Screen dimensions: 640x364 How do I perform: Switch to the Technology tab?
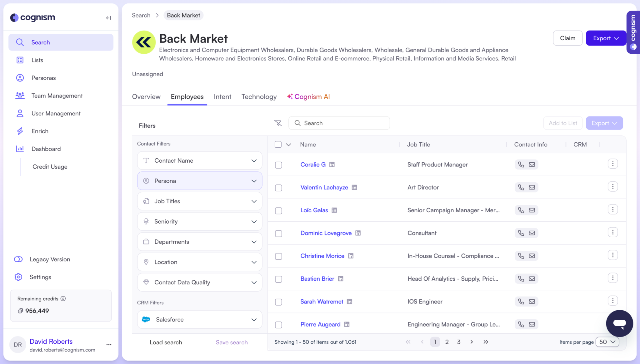[x=259, y=97]
